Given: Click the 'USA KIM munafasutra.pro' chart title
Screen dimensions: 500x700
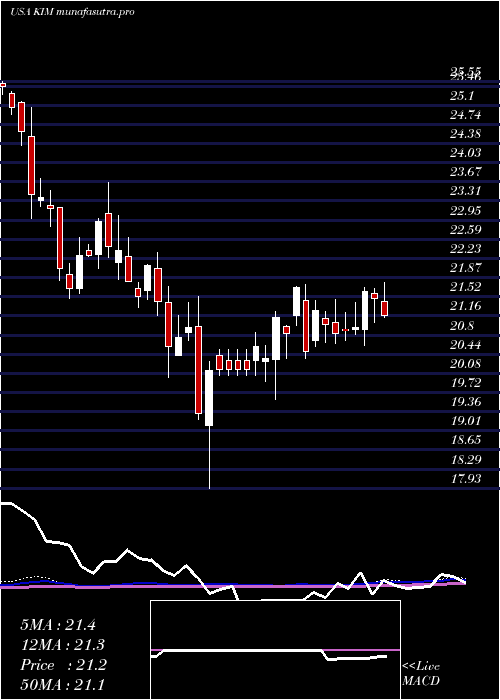Looking at the screenshot, I should click(x=72, y=12).
